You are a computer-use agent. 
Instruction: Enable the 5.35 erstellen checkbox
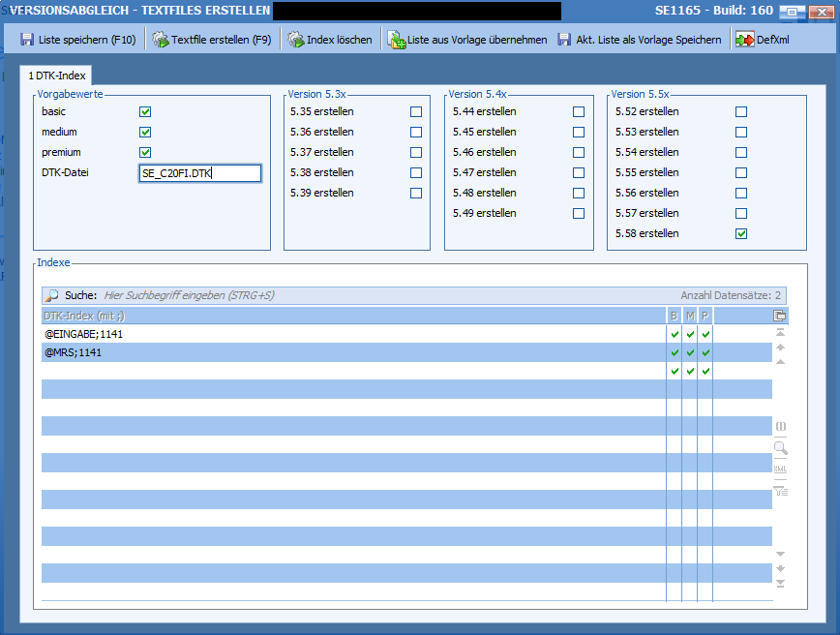tap(416, 111)
